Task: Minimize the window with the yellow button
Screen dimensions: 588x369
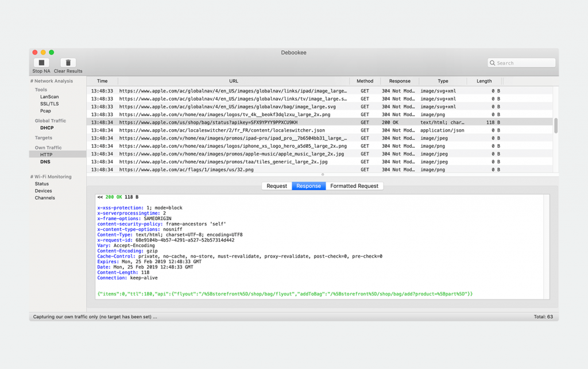Action: tap(43, 52)
